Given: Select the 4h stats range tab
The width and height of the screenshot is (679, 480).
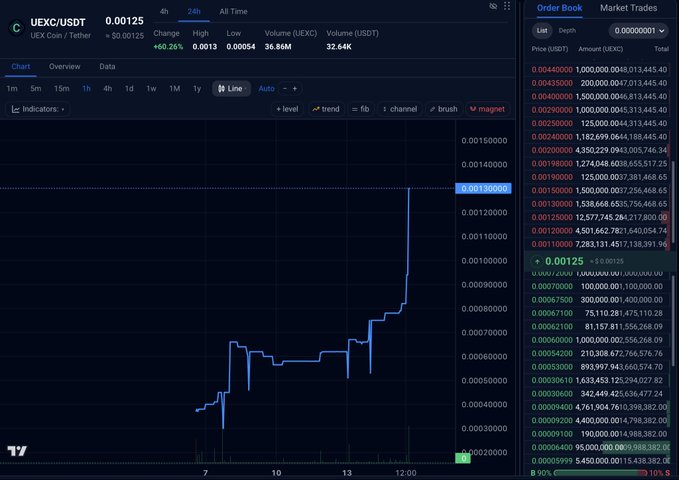Looking at the screenshot, I should (164, 11).
